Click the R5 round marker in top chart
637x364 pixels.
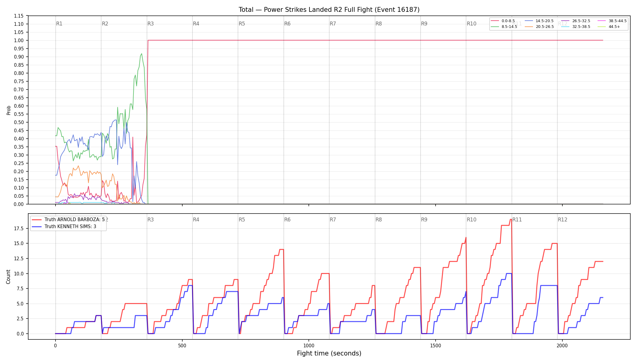coord(242,24)
